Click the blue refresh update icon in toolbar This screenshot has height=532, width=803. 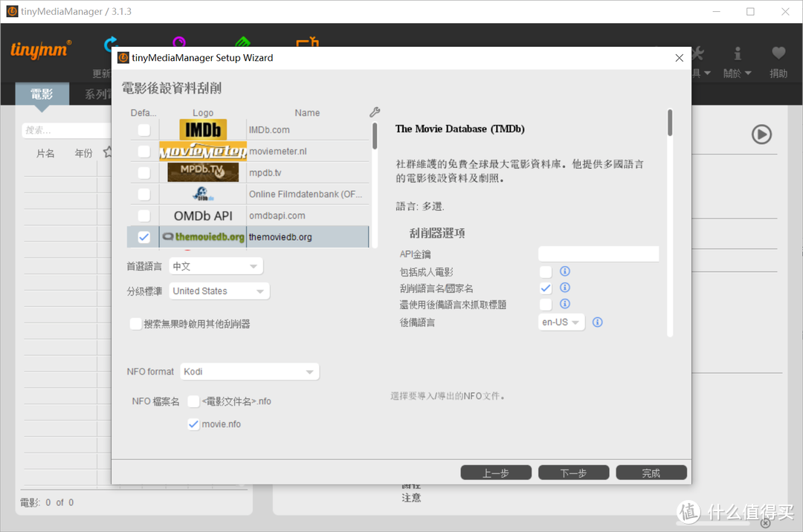(111, 44)
